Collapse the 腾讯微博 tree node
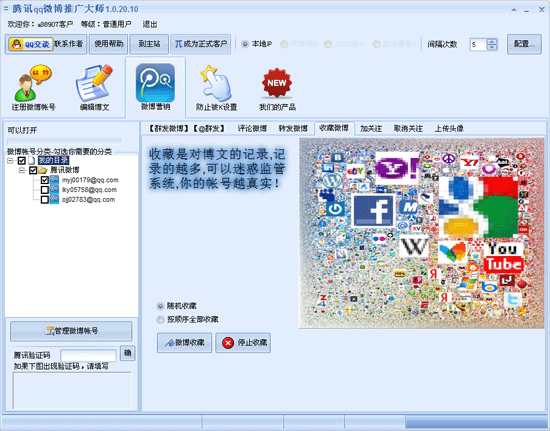 point(22,170)
